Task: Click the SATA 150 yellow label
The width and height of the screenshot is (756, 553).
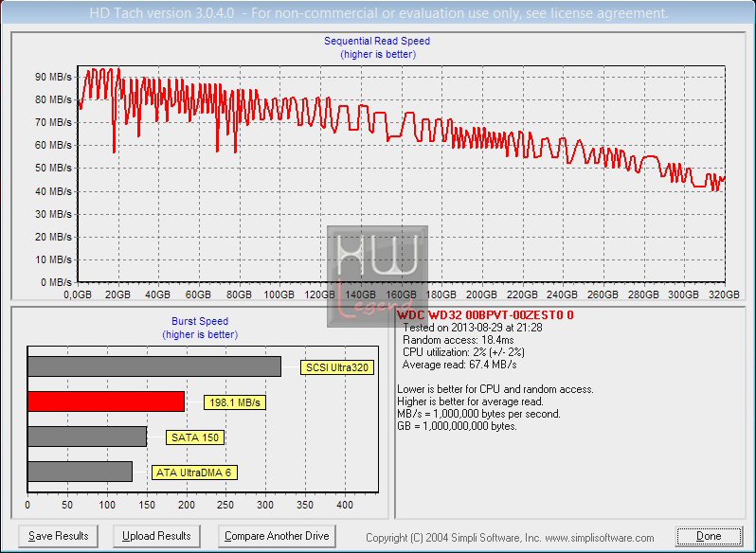Action: (x=195, y=437)
